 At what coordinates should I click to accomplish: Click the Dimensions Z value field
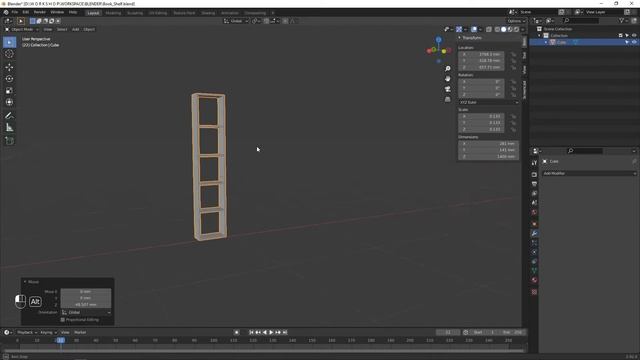pyautogui.click(x=488, y=157)
